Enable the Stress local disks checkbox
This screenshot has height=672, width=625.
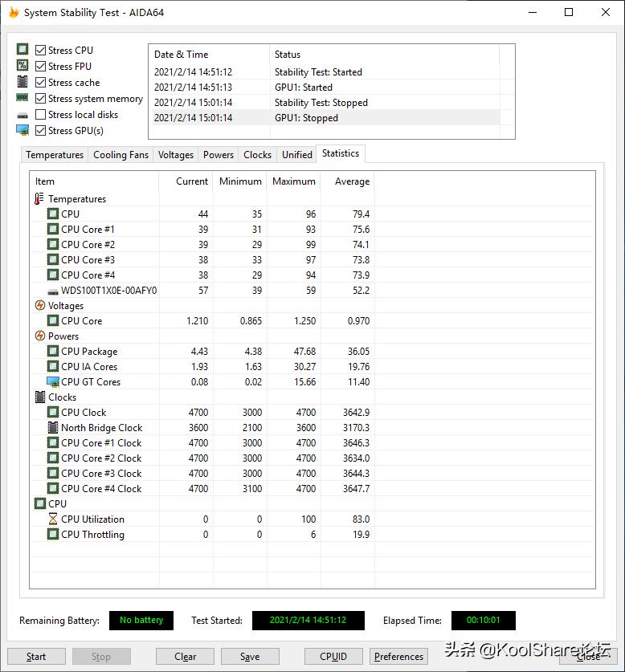point(41,115)
